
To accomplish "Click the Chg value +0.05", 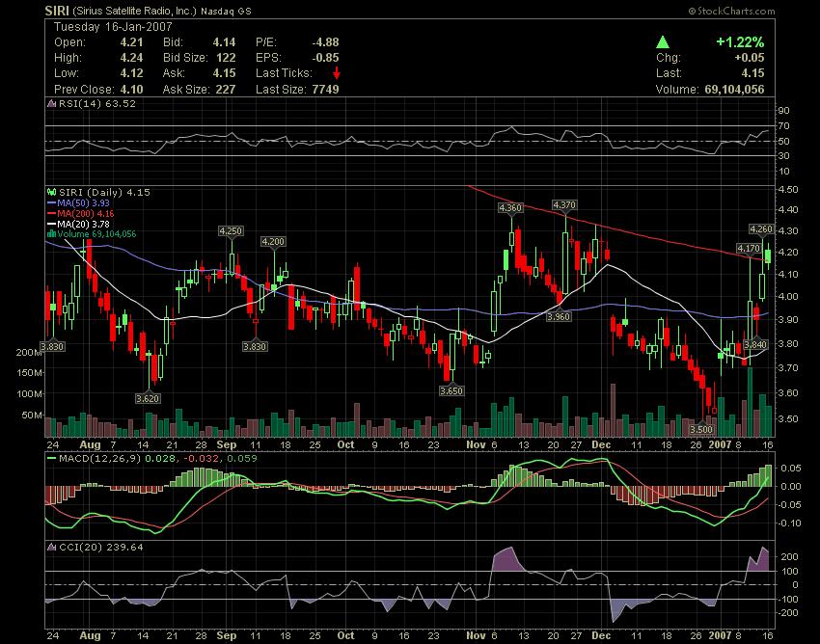I will (749, 58).
